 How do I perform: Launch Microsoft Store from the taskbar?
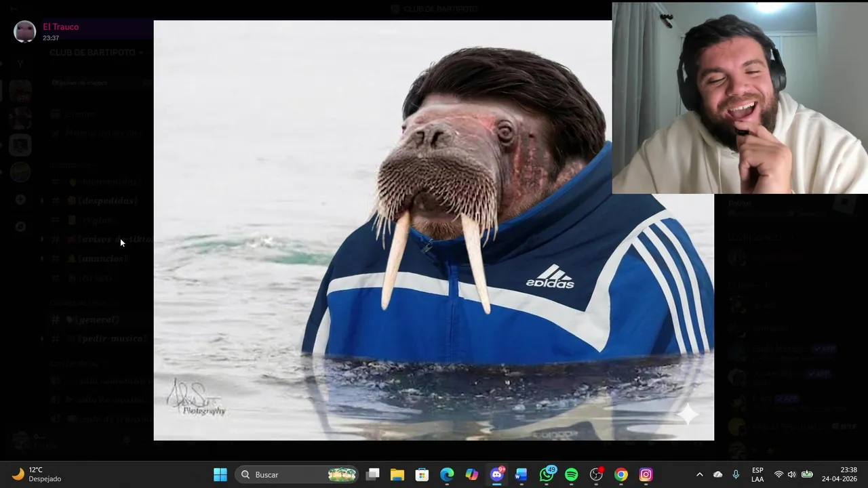[x=422, y=474]
